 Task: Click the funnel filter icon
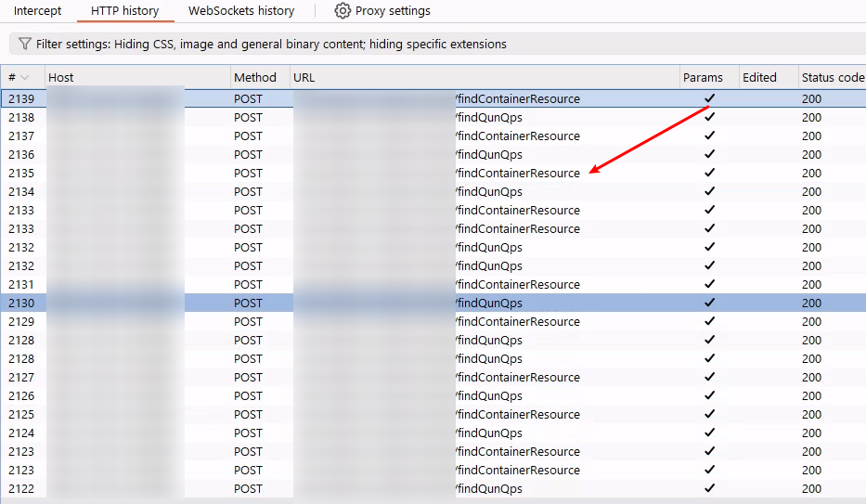(x=25, y=44)
